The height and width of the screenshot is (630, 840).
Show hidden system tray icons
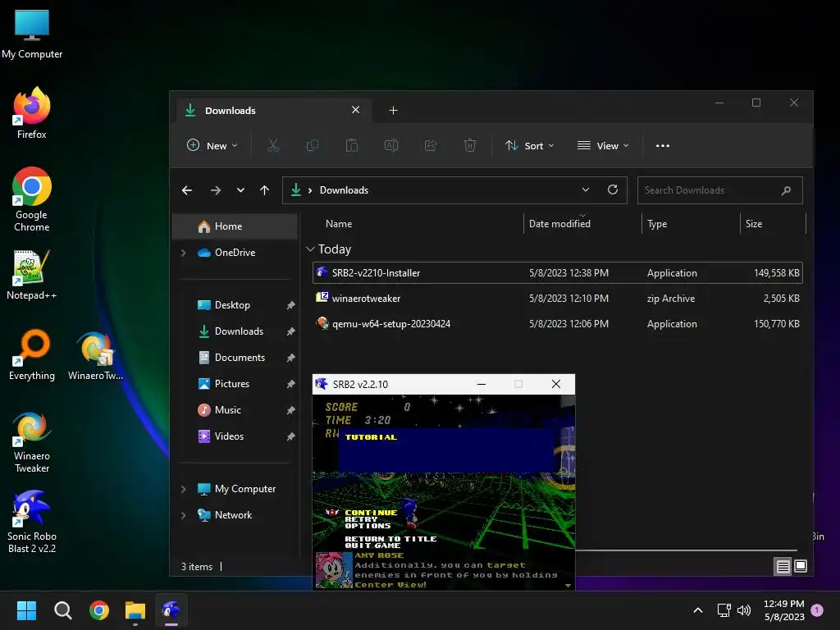tap(698, 610)
